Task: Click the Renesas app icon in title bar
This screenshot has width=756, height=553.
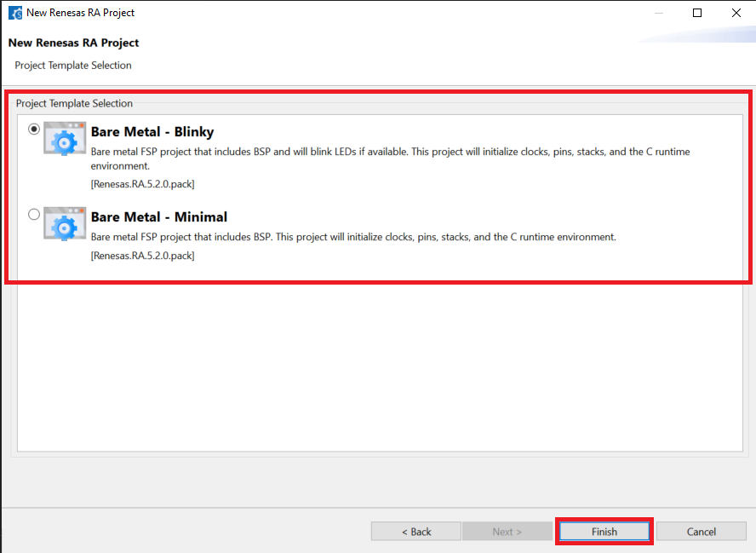Action: tap(14, 13)
